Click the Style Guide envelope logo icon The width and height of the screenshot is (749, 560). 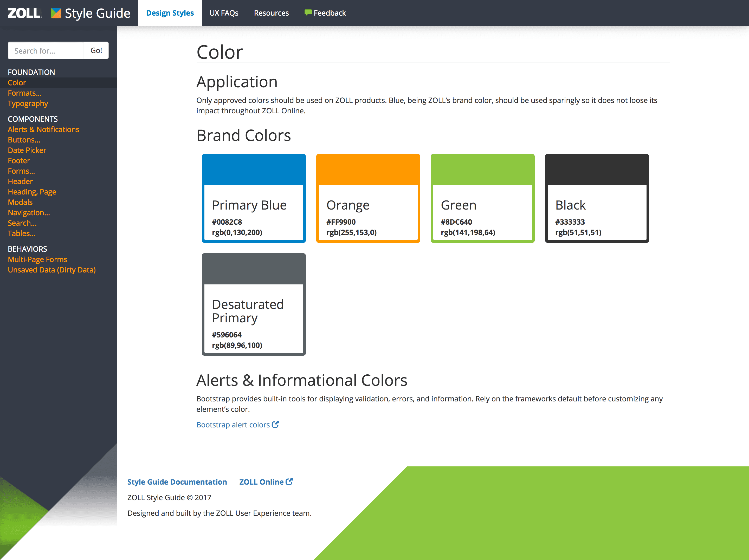click(56, 13)
